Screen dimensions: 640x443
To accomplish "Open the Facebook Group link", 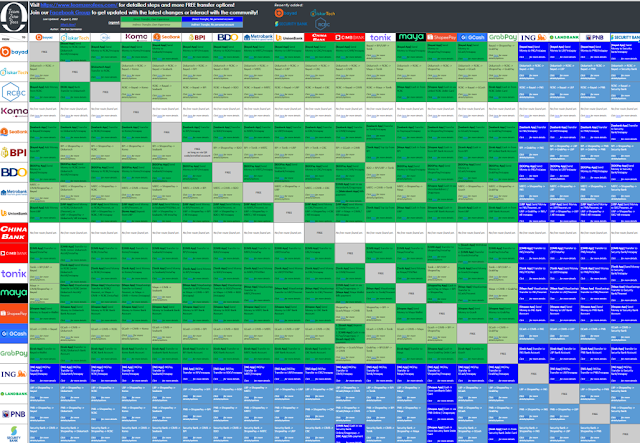I will pyautogui.click(x=70, y=13).
